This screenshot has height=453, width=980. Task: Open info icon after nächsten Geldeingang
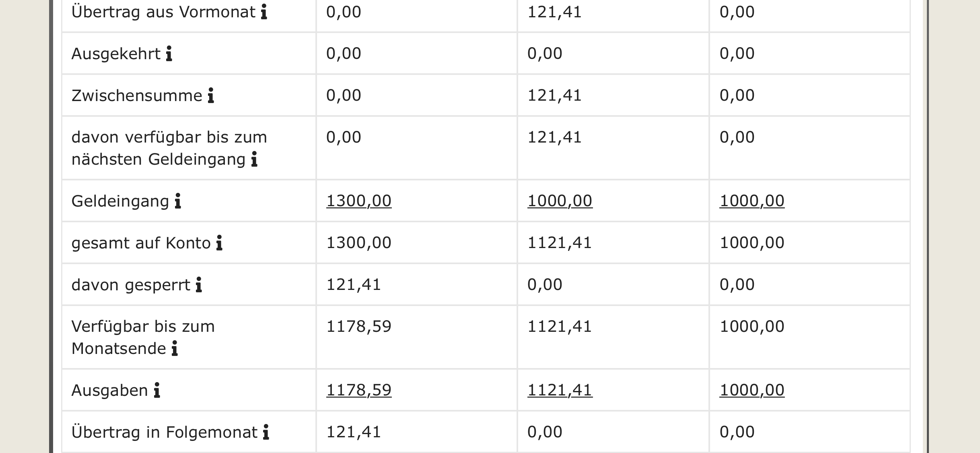click(x=254, y=159)
